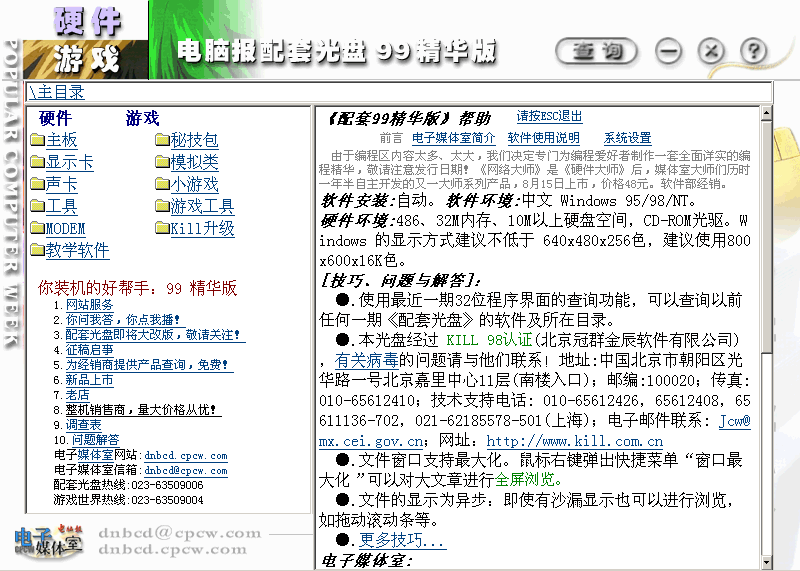Select the 硬件 header tab

click(x=86, y=21)
